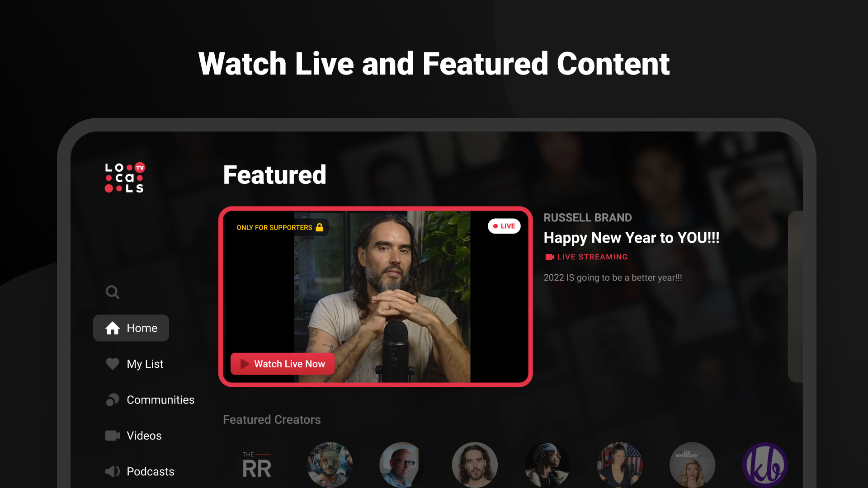The image size is (868, 488).
Task: Select the Home house icon
Action: pyautogui.click(x=113, y=328)
